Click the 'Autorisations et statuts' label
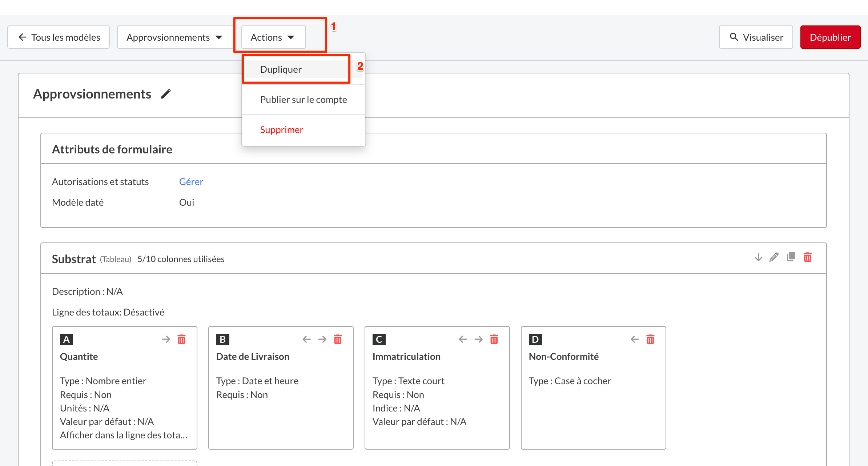This screenshot has width=868, height=466. tap(100, 182)
